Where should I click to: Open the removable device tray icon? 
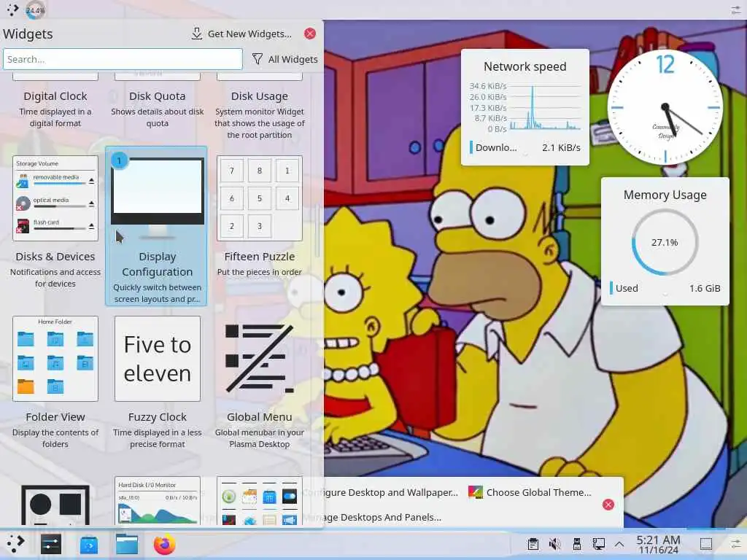(x=576, y=544)
